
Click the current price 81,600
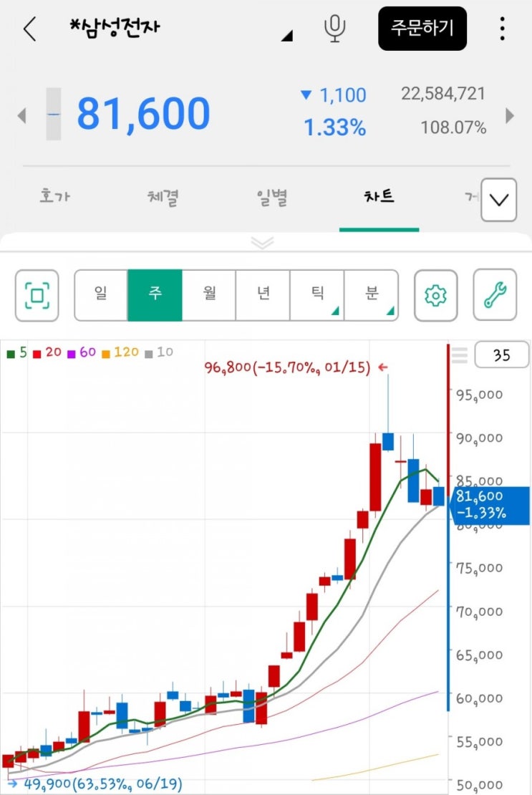[143, 114]
